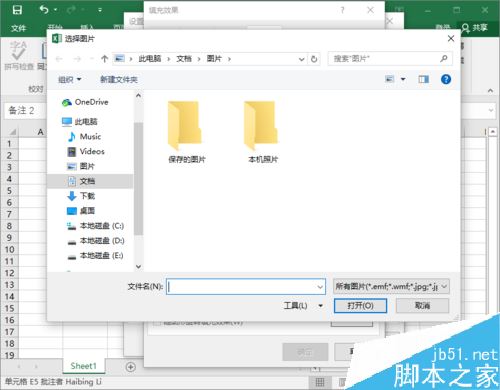This screenshot has height=390, width=500.
Task: Click help icon in 填充效果 dialog
Action: click(x=342, y=10)
